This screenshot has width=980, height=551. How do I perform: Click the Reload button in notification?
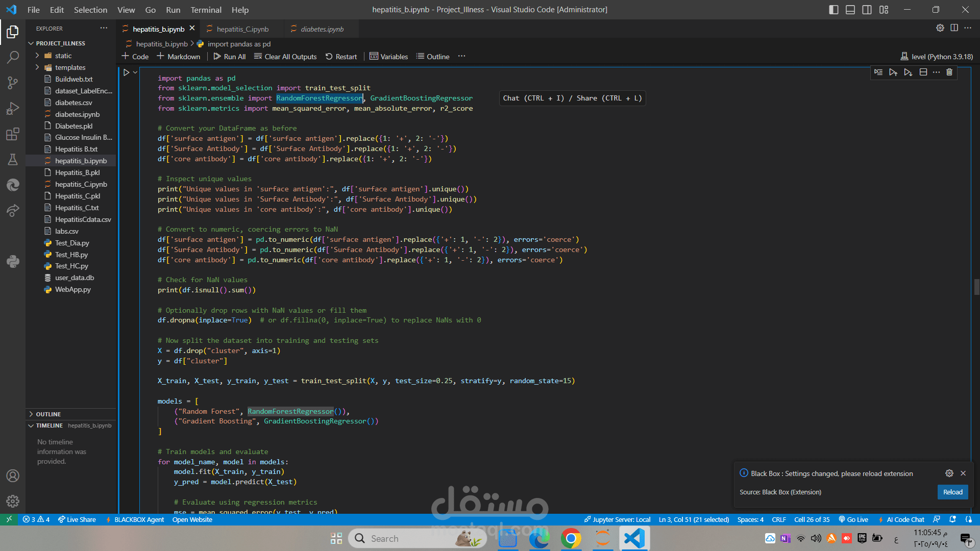point(952,492)
